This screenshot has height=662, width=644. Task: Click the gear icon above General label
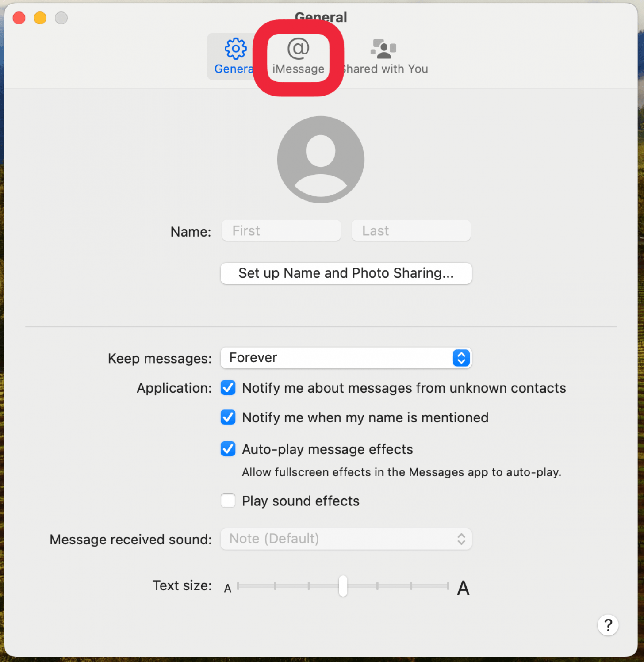tap(236, 48)
